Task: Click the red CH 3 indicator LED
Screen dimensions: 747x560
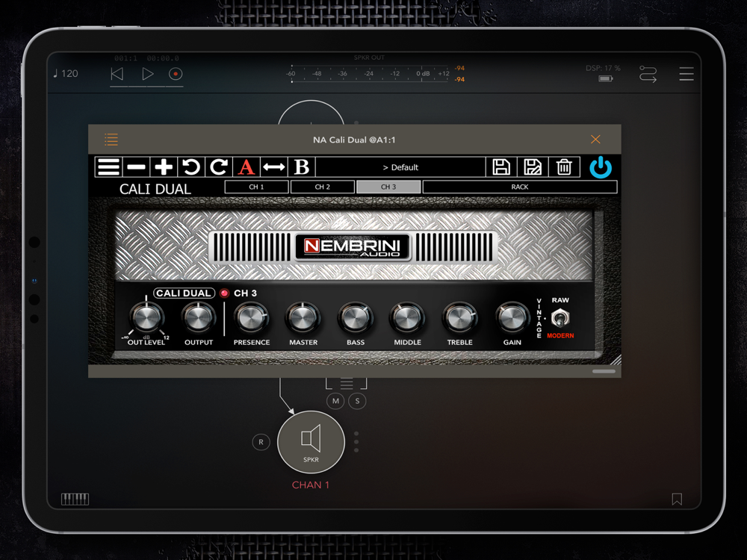Action: pos(224,293)
